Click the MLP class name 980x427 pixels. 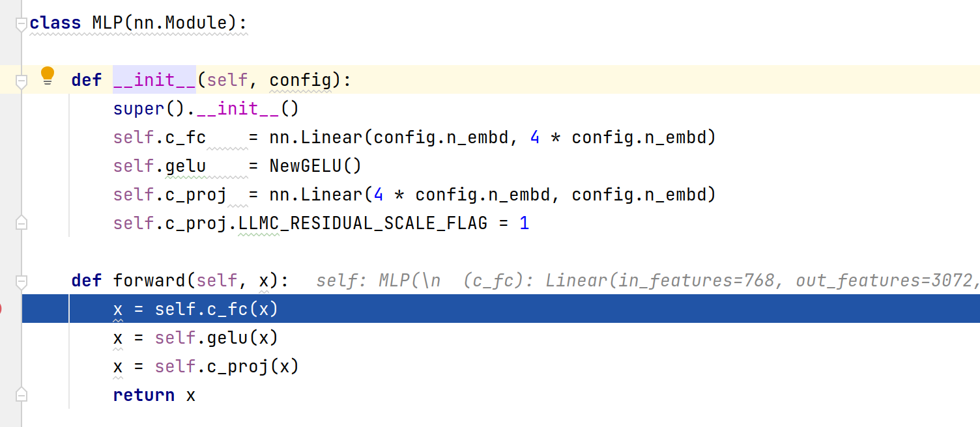click(108, 23)
